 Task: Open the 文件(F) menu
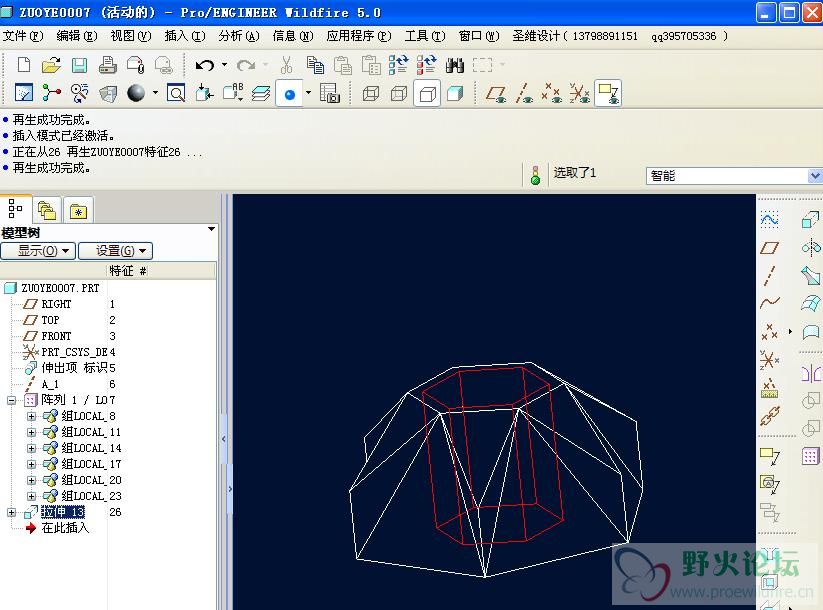pos(23,36)
